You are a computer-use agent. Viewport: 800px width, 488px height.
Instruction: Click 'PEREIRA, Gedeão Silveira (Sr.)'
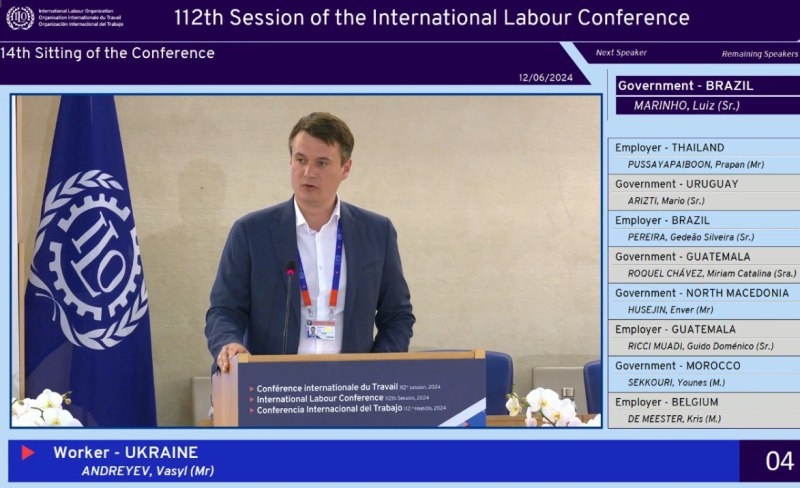click(691, 237)
